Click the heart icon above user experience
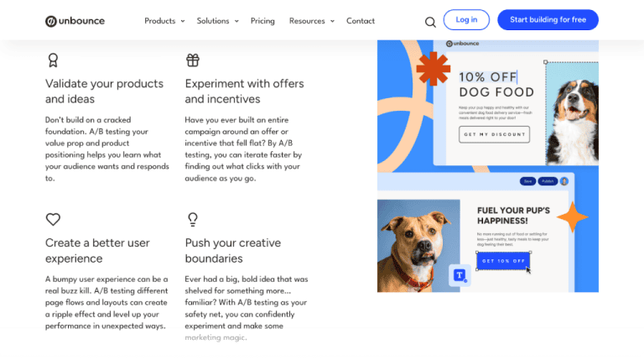The height and width of the screenshot is (360, 644). 53,220
